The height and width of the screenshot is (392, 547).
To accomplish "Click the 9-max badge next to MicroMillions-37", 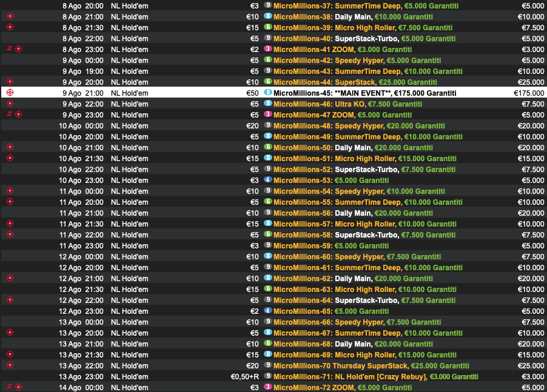I will 268,5.
